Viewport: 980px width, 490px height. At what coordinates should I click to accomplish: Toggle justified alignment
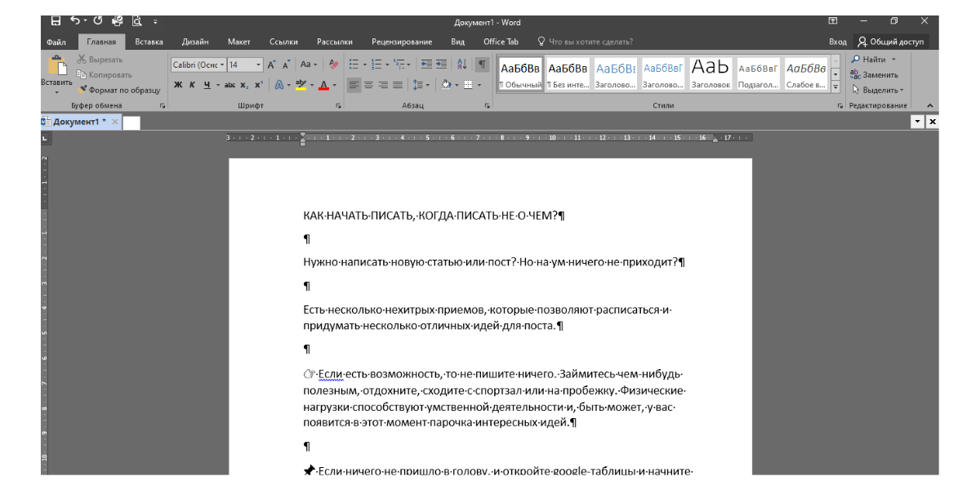(x=399, y=84)
